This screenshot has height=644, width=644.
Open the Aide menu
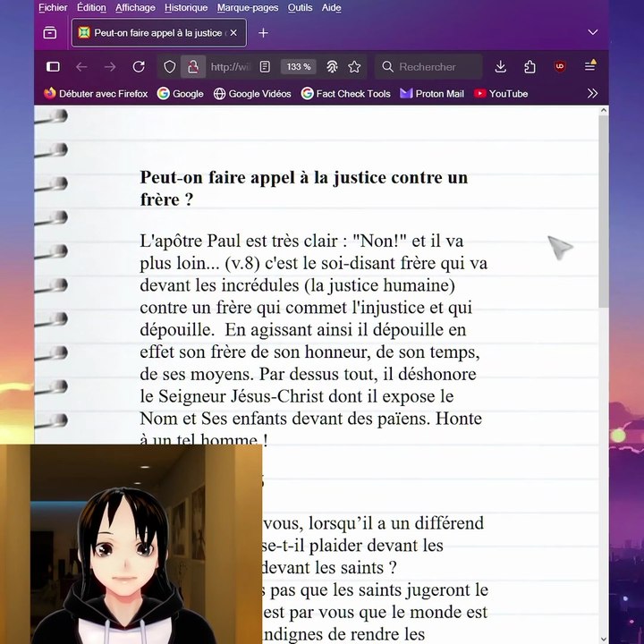tap(332, 7)
